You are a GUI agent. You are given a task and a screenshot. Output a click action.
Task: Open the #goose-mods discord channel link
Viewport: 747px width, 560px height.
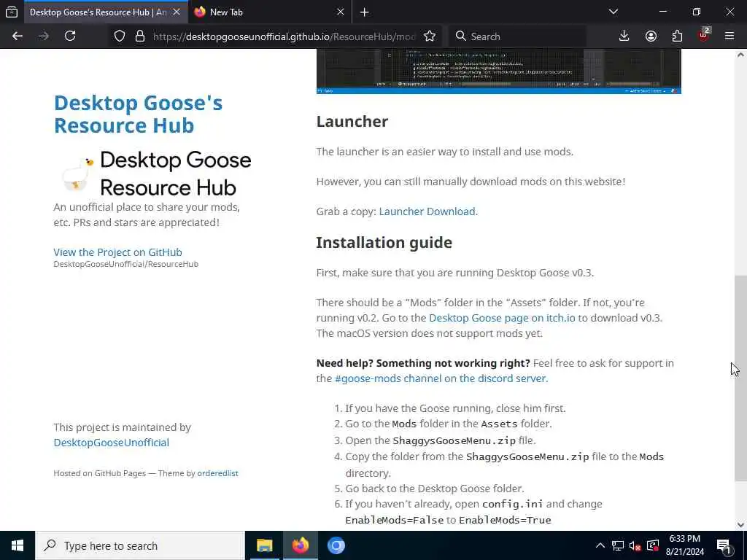tap(441, 378)
